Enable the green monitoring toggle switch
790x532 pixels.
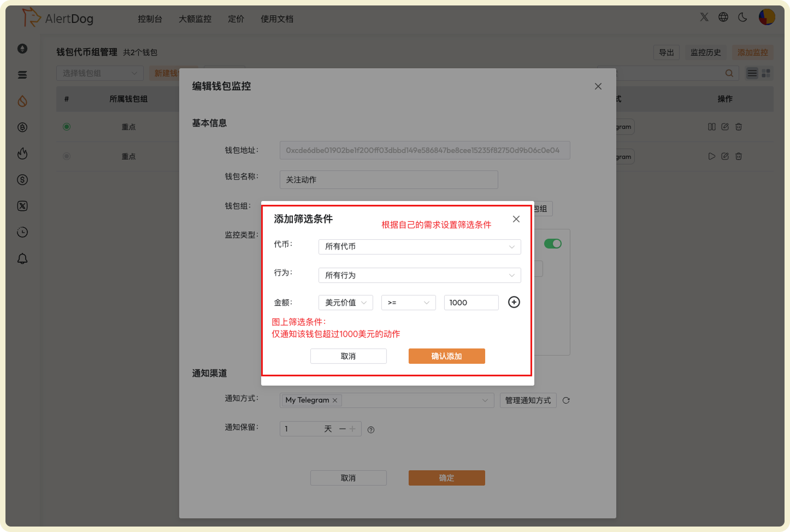[x=553, y=243]
